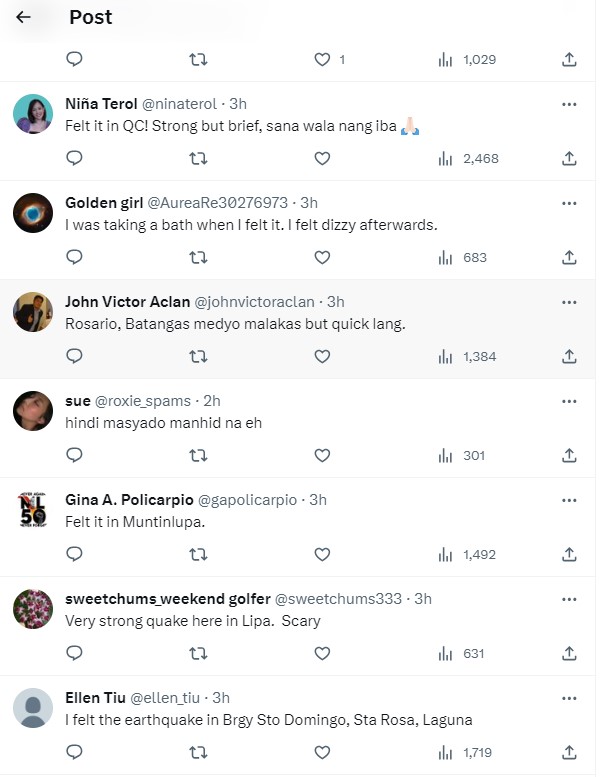
Task: Open more options for Niña Terol's post
Action: (x=569, y=104)
